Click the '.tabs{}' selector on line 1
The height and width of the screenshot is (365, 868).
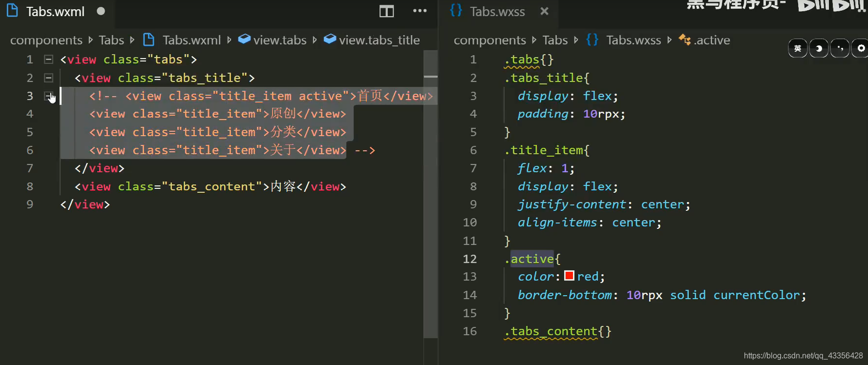(x=529, y=60)
